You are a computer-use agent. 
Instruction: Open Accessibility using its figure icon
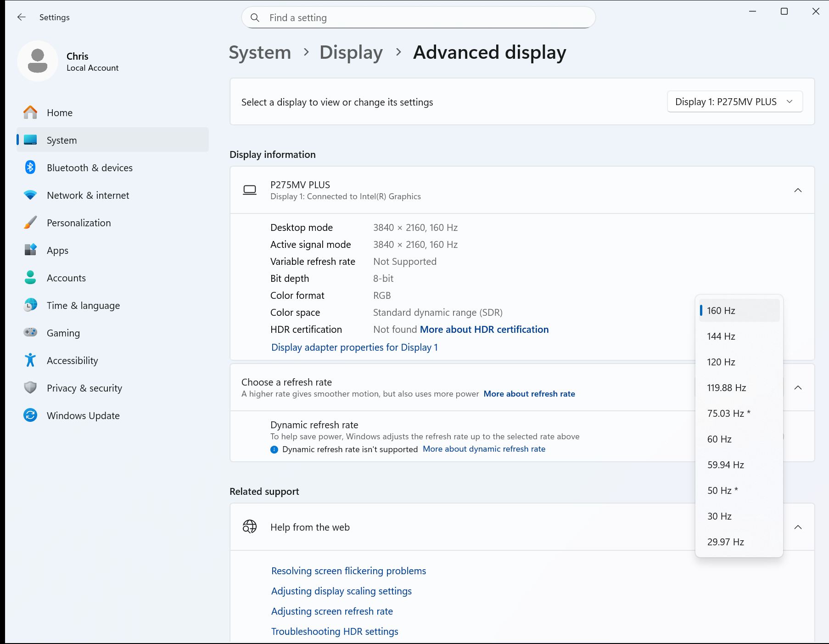pos(30,360)
